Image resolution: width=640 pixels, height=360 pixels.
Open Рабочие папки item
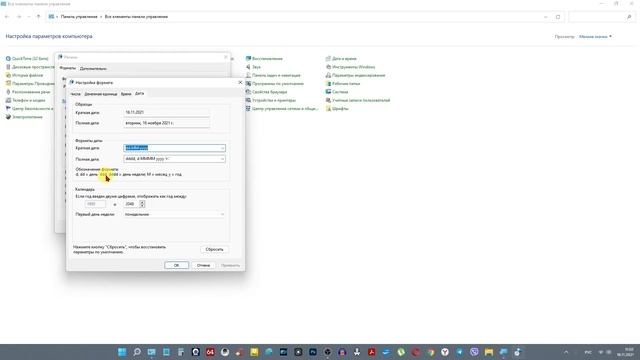[343, 84]
